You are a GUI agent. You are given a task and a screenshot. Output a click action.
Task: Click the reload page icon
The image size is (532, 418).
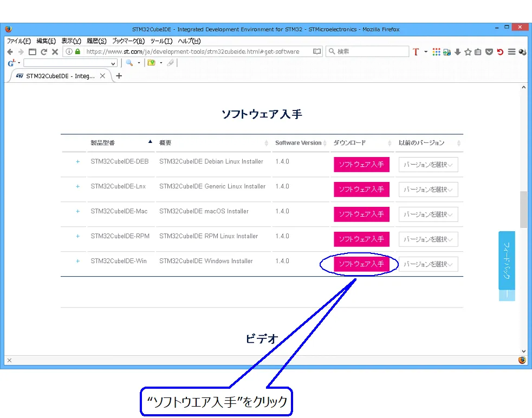(x=43, y=52)
